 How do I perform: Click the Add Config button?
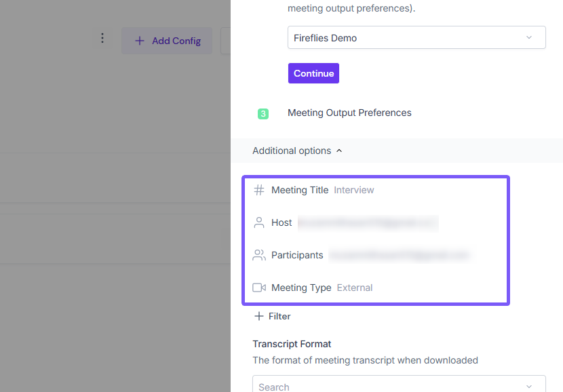pyautogui.click(x=167, y=41)
